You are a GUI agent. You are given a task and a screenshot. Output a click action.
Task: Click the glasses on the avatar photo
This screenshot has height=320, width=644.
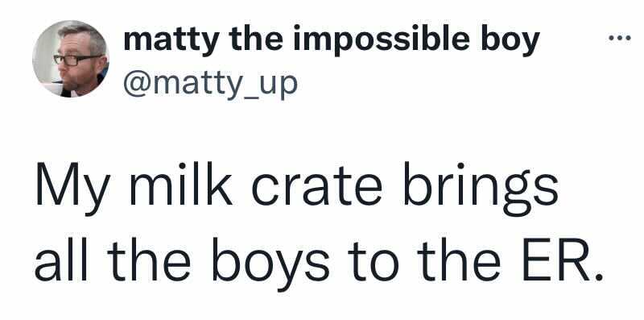point(76,60)
